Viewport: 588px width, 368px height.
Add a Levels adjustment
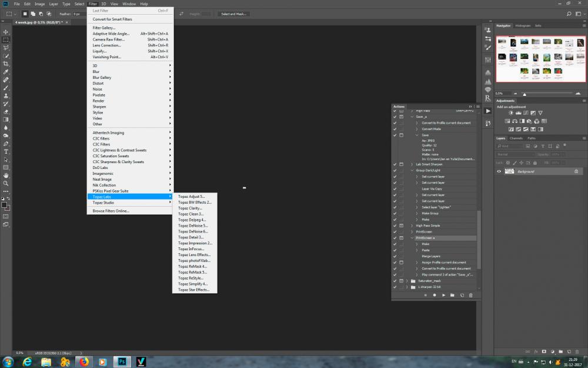click(x=518, y=112)
